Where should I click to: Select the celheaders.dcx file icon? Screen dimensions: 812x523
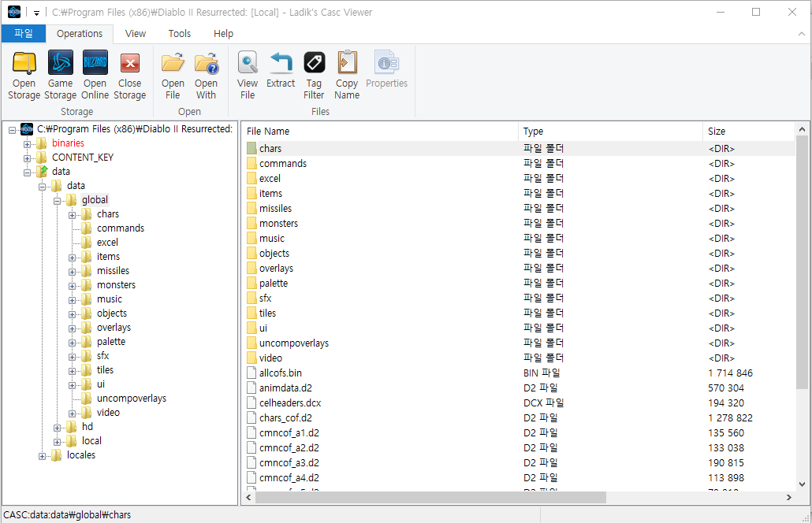(x=251, y=403)
